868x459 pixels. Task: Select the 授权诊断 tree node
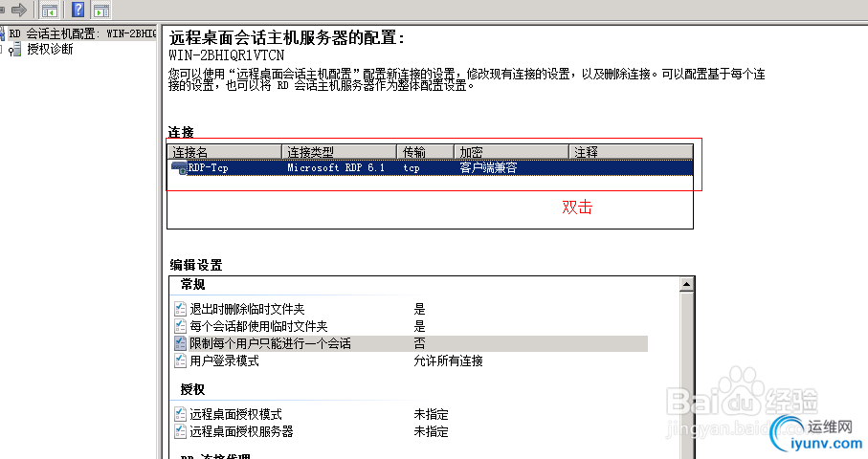coord(50,49)
